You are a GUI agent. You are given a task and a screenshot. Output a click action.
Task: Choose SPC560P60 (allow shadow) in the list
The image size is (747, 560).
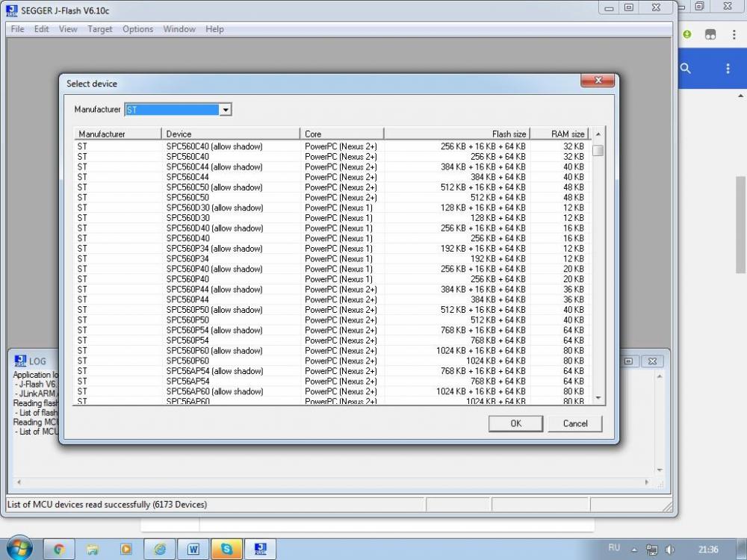332,350
